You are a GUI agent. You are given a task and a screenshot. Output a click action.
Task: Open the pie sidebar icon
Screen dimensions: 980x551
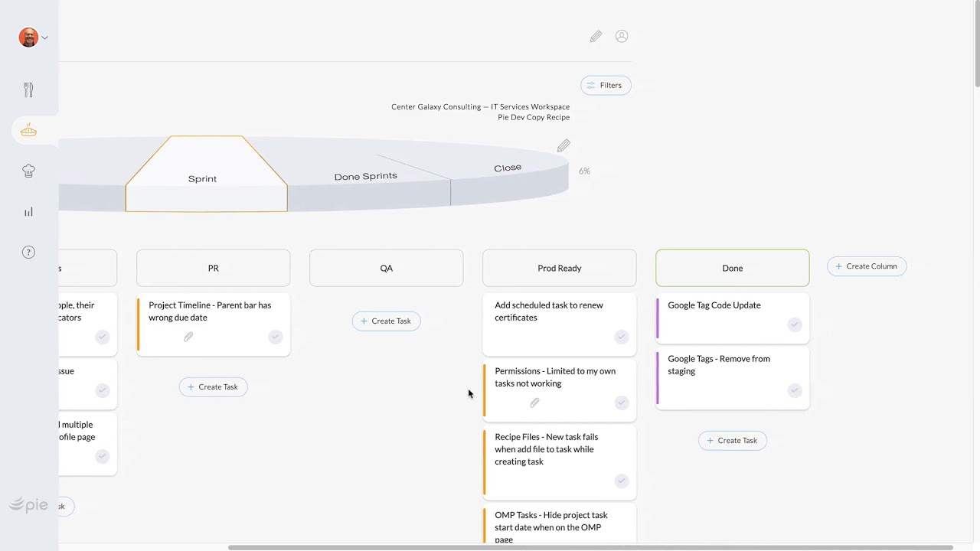tap(28, 130)
